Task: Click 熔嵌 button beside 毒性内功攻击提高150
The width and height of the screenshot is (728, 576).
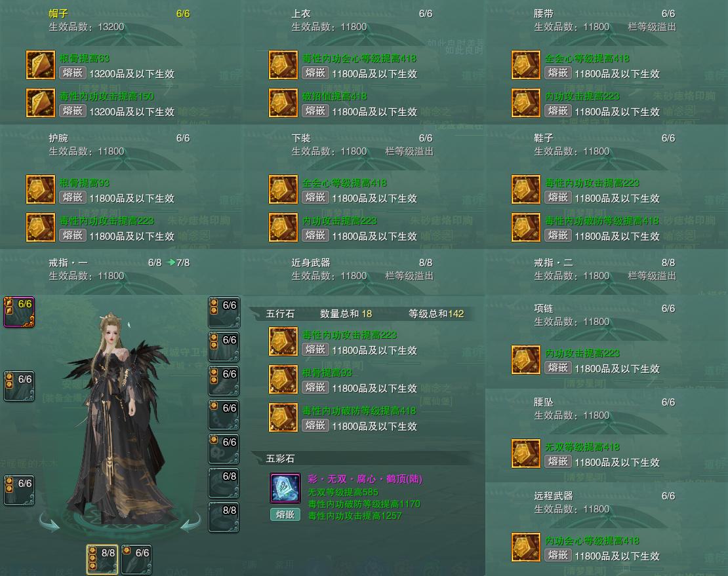Action: click(73, 111)
